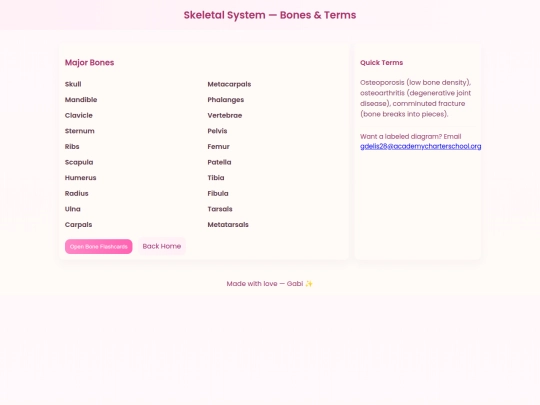The height and width of the screenshot is (405, 540).
Task: Click the Major Bones heading
Action: coord(90,62)
